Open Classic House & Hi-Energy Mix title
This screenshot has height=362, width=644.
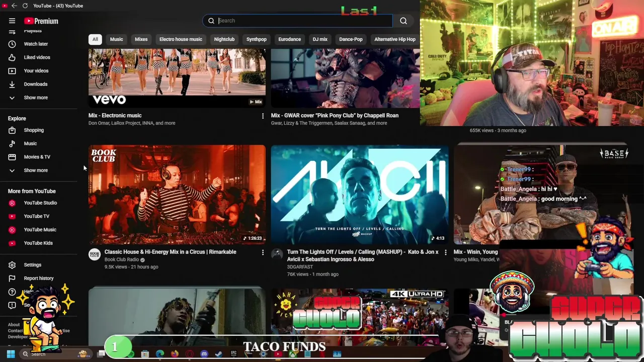(170, 252)
